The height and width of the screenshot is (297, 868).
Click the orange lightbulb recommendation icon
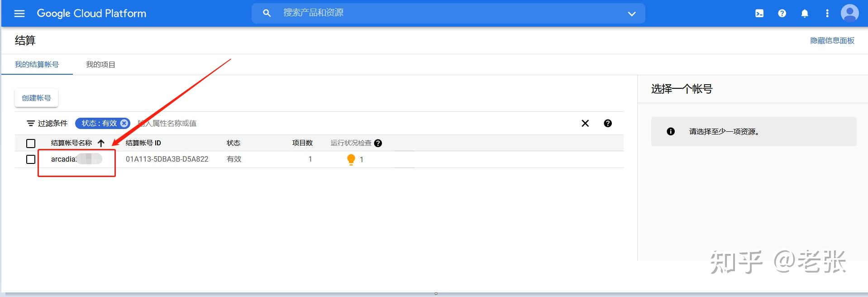click(x=351, y=159)
